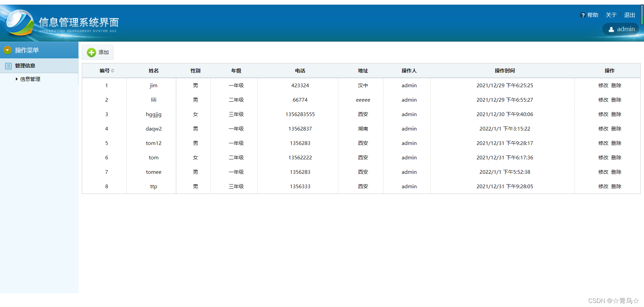The height and width of the screenshot is (307, 644).
Task: Select address cell eeeee
Action: (363, 100)
